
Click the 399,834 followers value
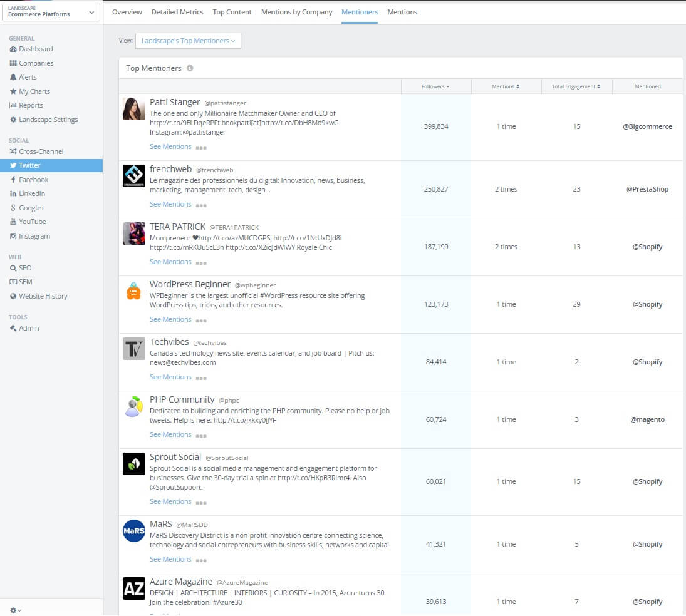[x=436, y=127]
